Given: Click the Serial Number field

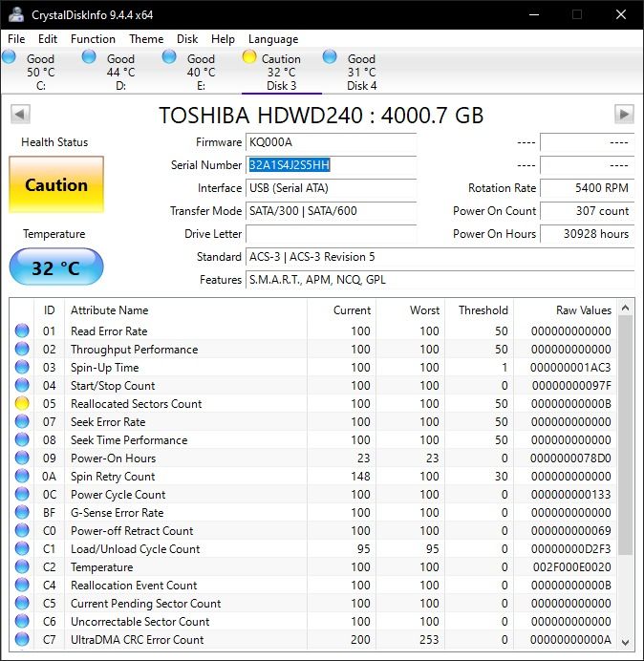Looking at the screenshot, I should (x=331, y=165).
